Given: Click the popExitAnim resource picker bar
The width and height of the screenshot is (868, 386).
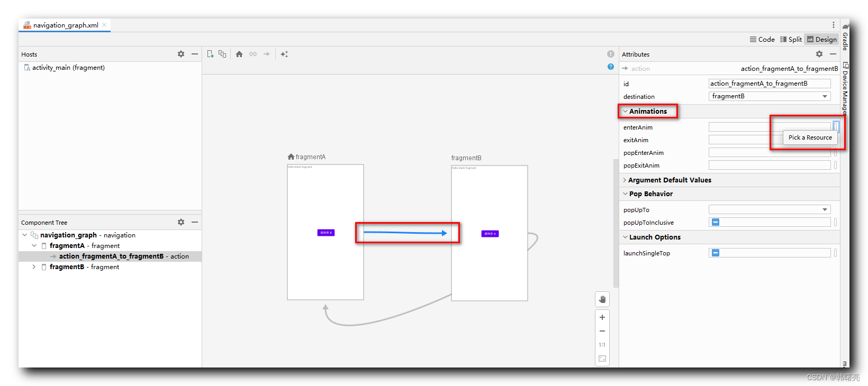Looking at the screenshot, I should tap(836, 166).
